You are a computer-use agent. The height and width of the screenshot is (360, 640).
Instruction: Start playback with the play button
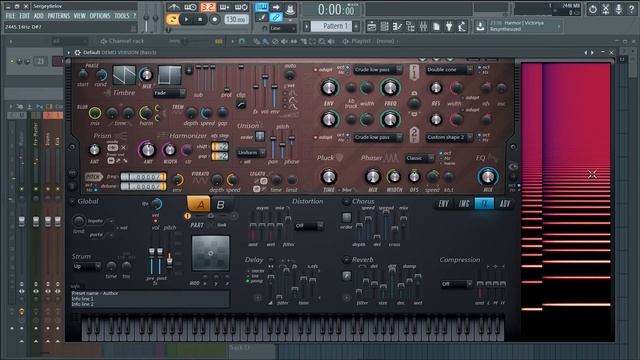point(187,19)
